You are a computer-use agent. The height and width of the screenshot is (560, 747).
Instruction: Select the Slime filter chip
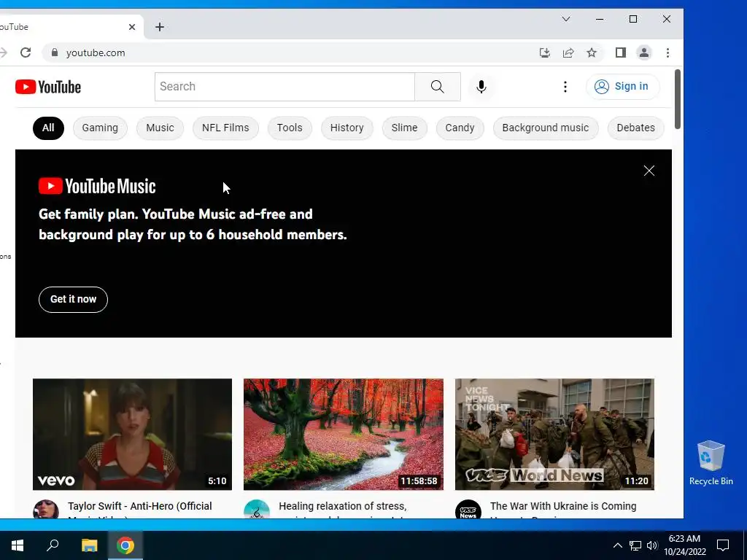tap(404, 128)
